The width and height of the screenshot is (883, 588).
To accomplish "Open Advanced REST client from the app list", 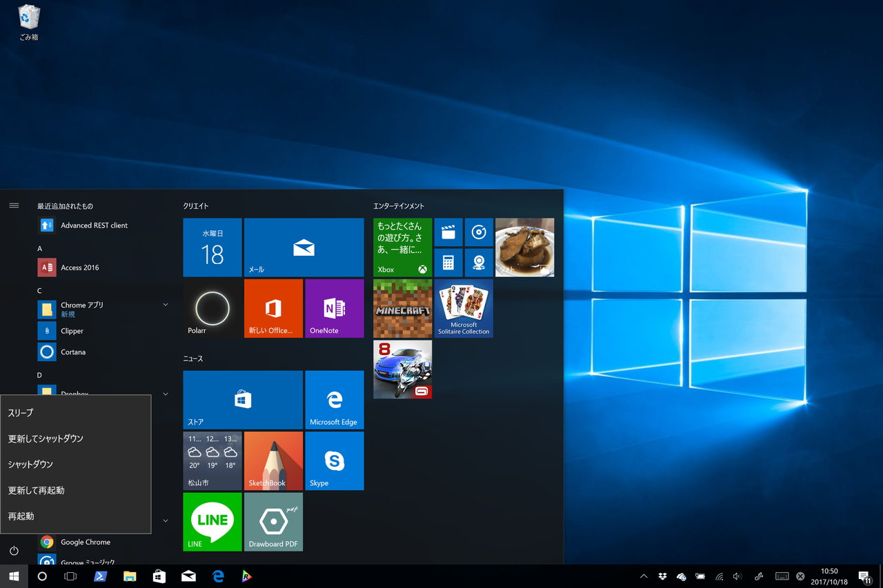I will (103, 225).
